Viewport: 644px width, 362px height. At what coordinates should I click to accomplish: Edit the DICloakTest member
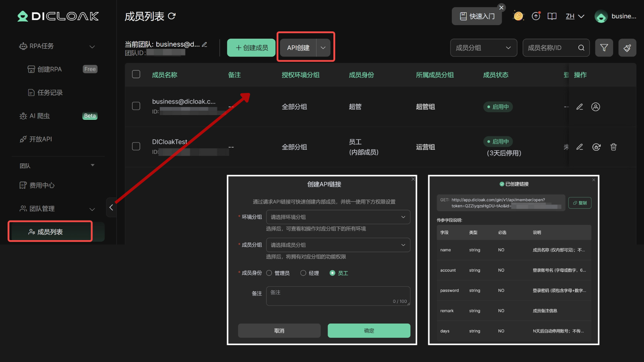[x=580, y=147]
